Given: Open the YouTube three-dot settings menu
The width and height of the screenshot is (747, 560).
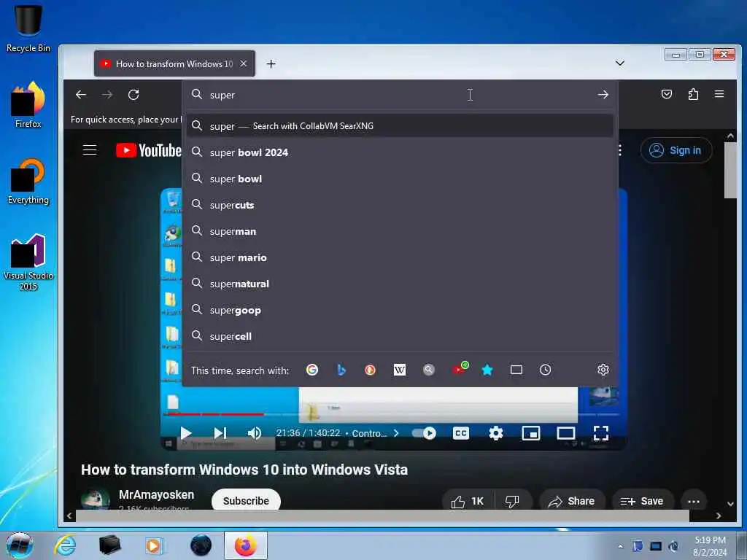Looking at the screenshot, I should (619, 150).
